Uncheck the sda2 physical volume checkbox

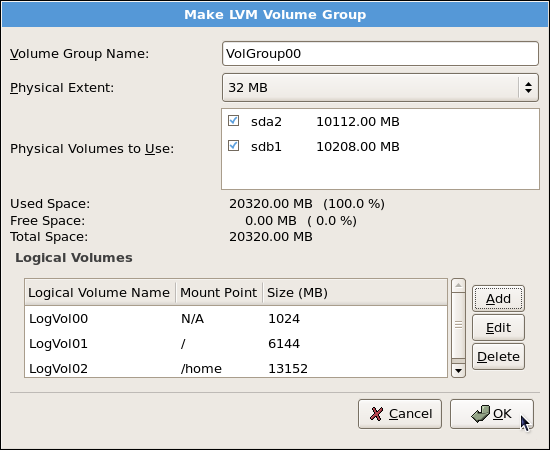(233, 121)
